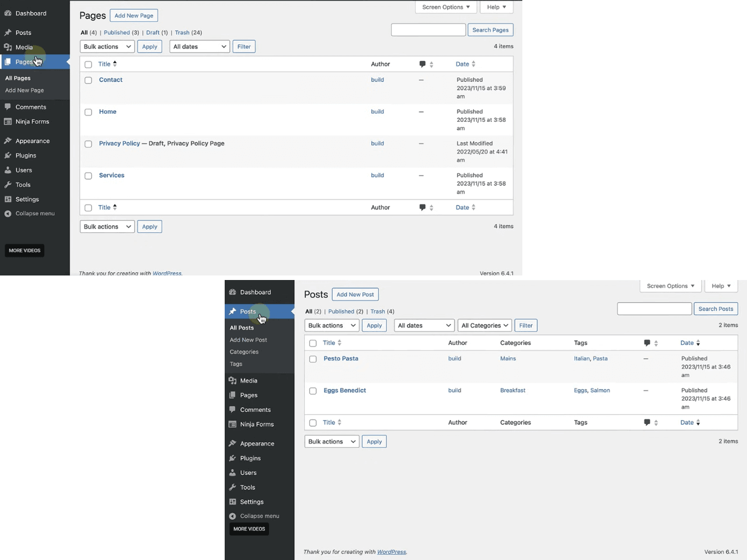Tick the checkbox for the Services page
Viewport: 747px width, 560px height.
[88, 176]
